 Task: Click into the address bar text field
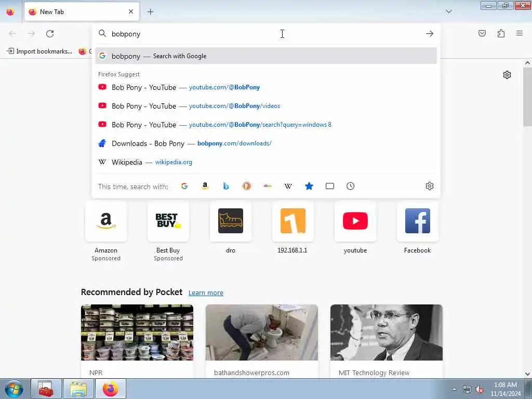[x=266, y=34]
